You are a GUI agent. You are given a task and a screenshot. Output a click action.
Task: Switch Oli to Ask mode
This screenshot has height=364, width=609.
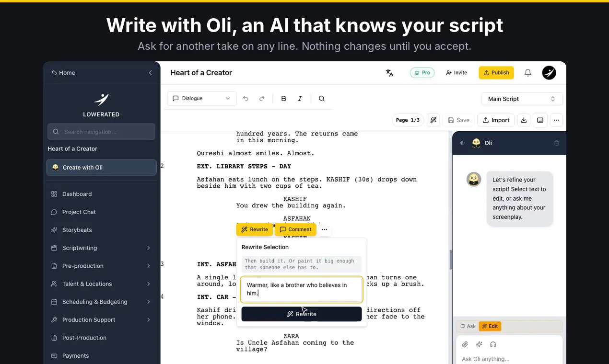click(x=468, y=326)
